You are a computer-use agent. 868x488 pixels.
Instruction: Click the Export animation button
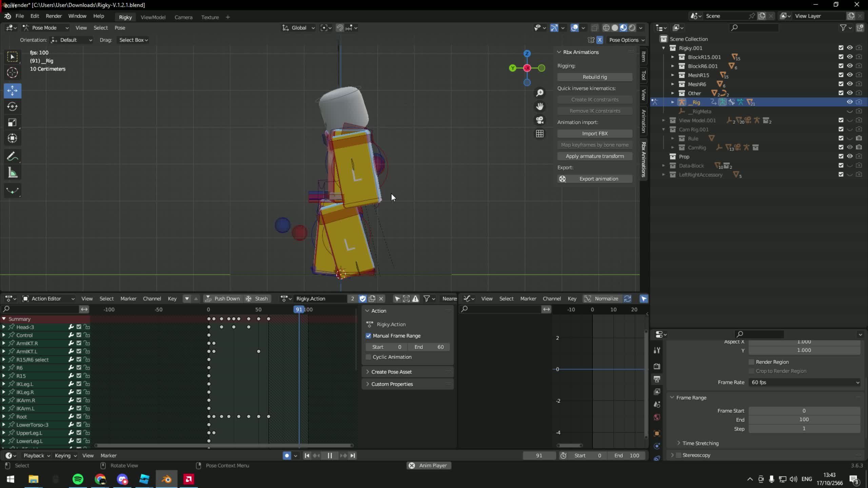599,179
